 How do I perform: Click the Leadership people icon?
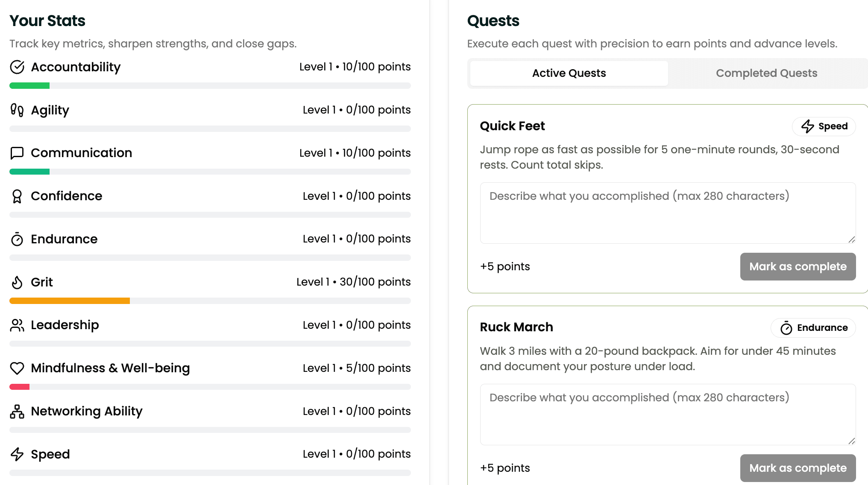[x=17, y=325]
